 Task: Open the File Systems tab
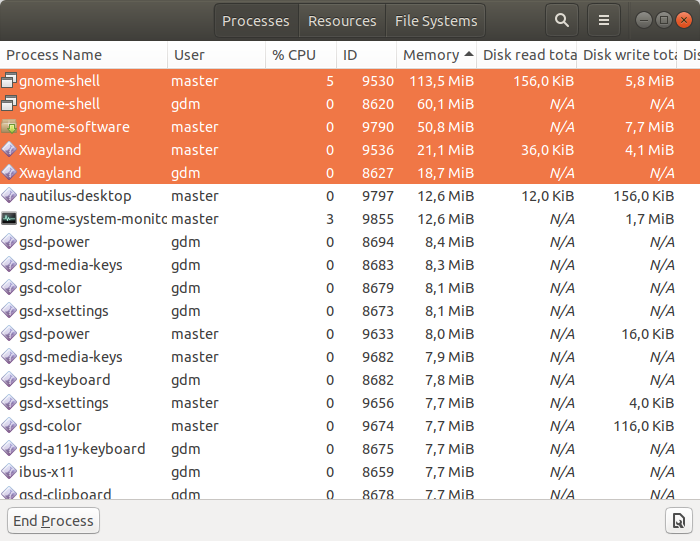coord(436,20)
